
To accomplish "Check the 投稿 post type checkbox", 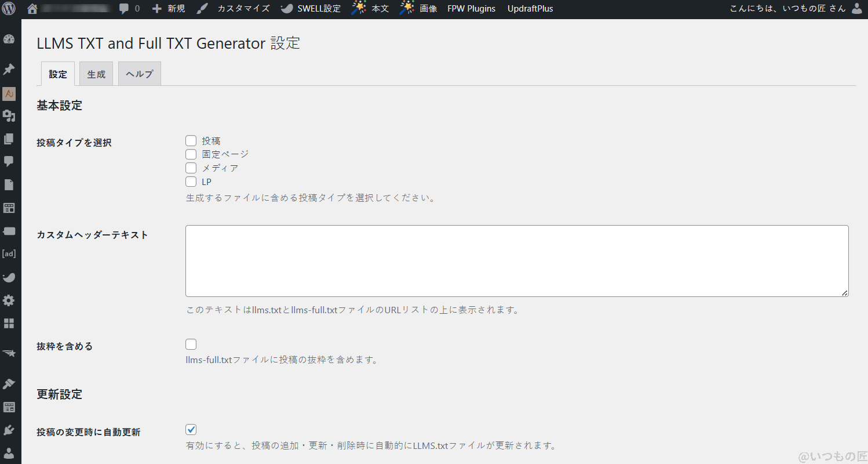I will coord(191,140).
